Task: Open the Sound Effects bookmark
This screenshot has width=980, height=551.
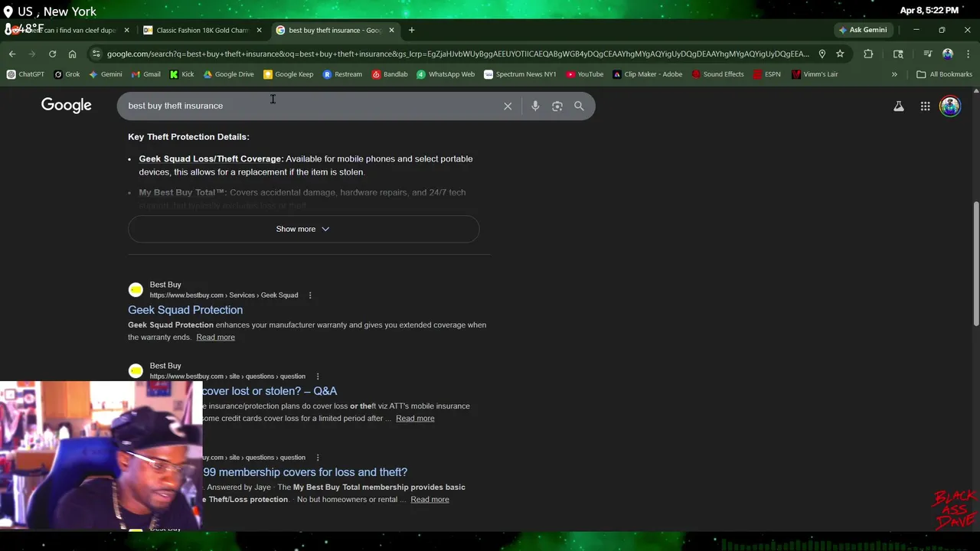Action: (x=717, y=74)
